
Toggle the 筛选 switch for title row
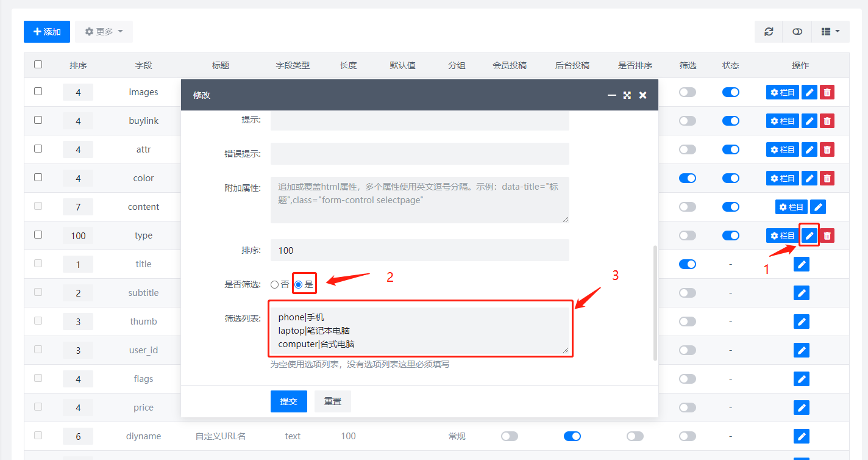pyautogui.click(x=688, y=264)
